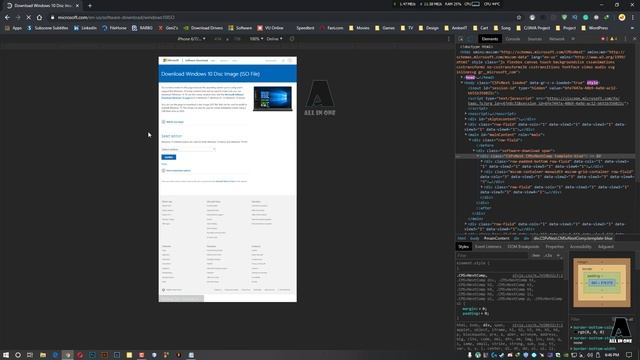Open the Chrome profile avatar icon

(622, 18)
